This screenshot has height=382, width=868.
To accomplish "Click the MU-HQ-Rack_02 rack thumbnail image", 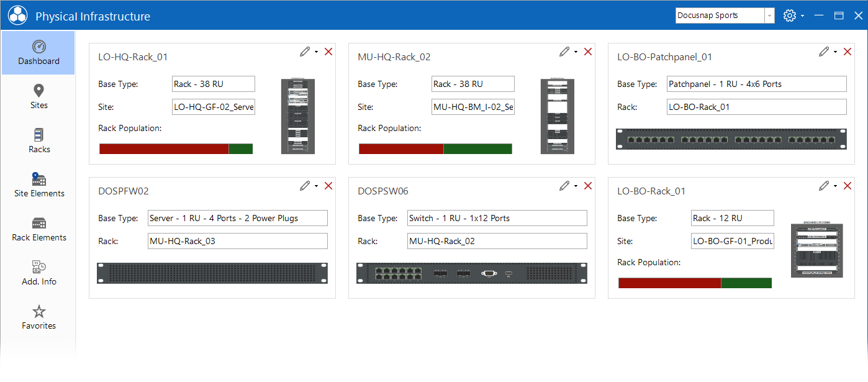I will click(558, 116).
